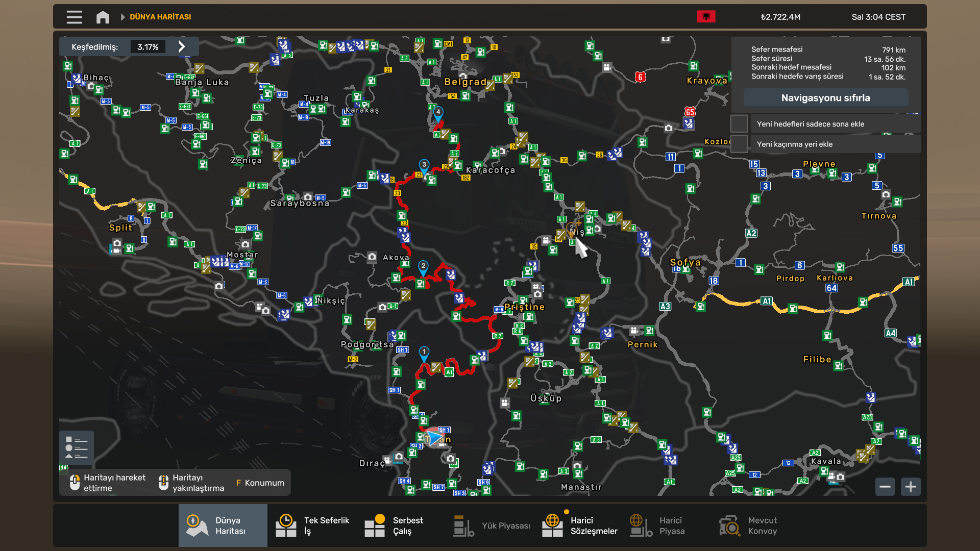
Task: Open the hamburger main menu
Action: [x=74, y=17]
